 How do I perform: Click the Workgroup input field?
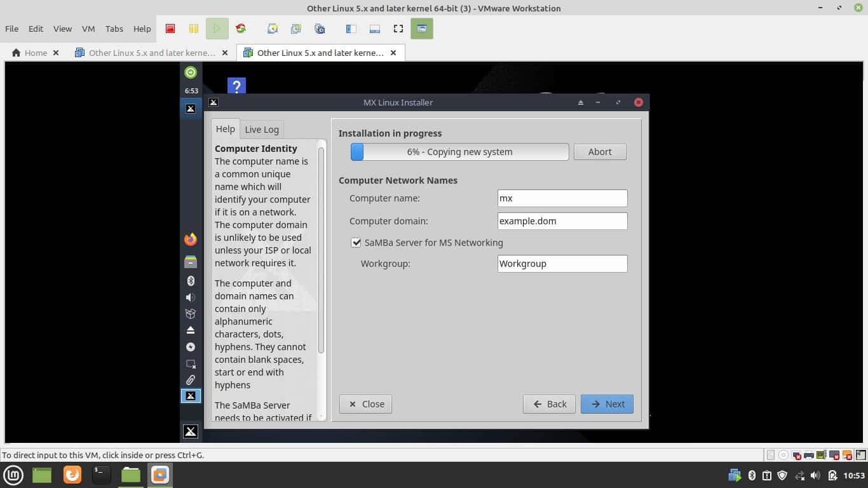562,264
